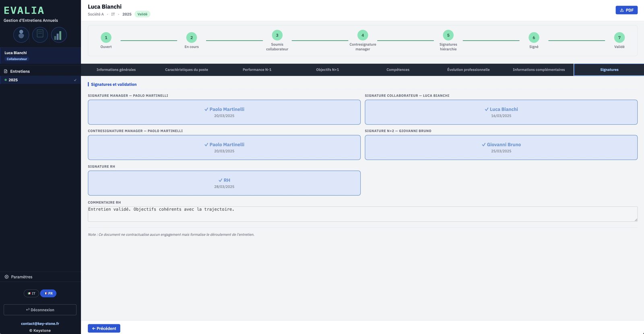Viewport: 644px width, 334px height.
Task: Click checkmark beside RH signature
Action: [x=221, y=180]
